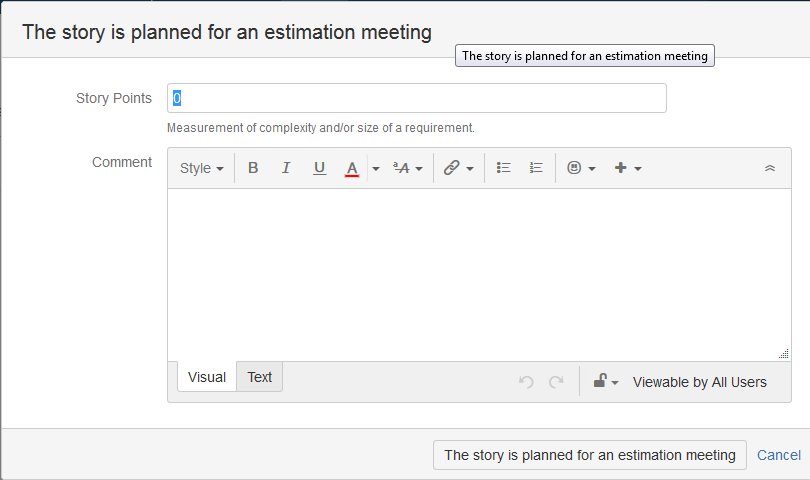Image resolution: width=810 pixels, height=480 pixels.
Task: Apply italic formatting to comment
Action: coord(286,168)
